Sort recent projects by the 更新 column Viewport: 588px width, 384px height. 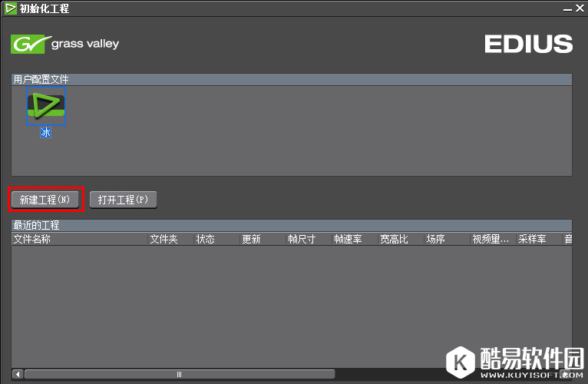[x=263, y=239]
